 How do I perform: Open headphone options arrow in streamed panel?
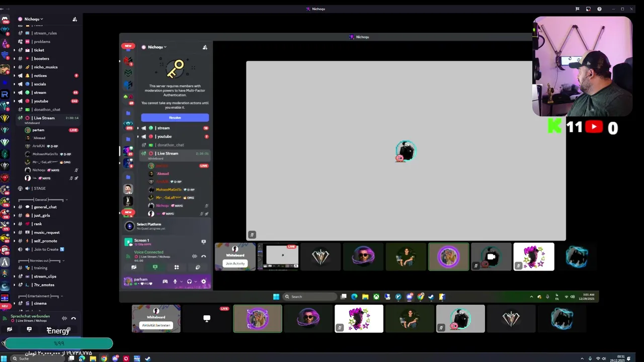pyautogui.click(x=195, y=282)
